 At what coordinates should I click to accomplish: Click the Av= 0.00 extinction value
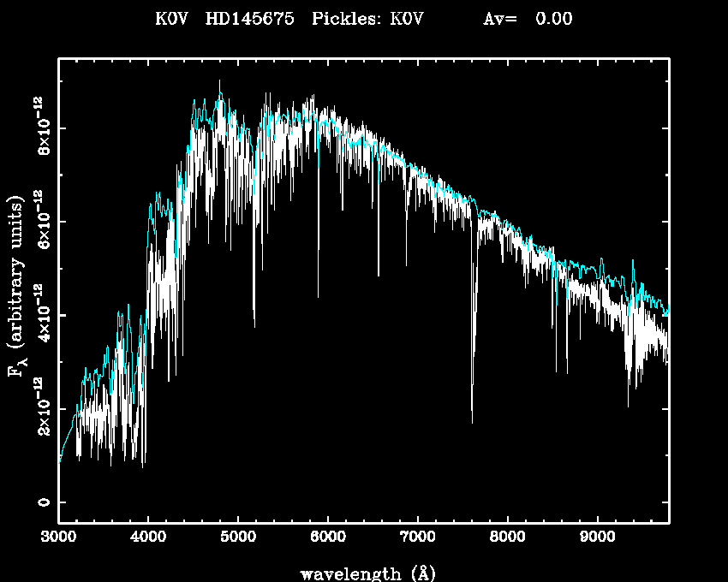(x=528, y=19)
